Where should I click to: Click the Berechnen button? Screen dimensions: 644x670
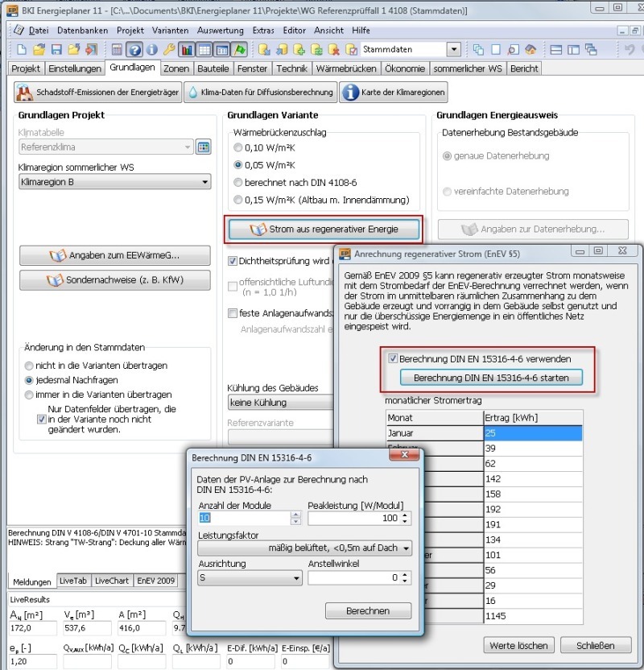(x=368, y=611)
